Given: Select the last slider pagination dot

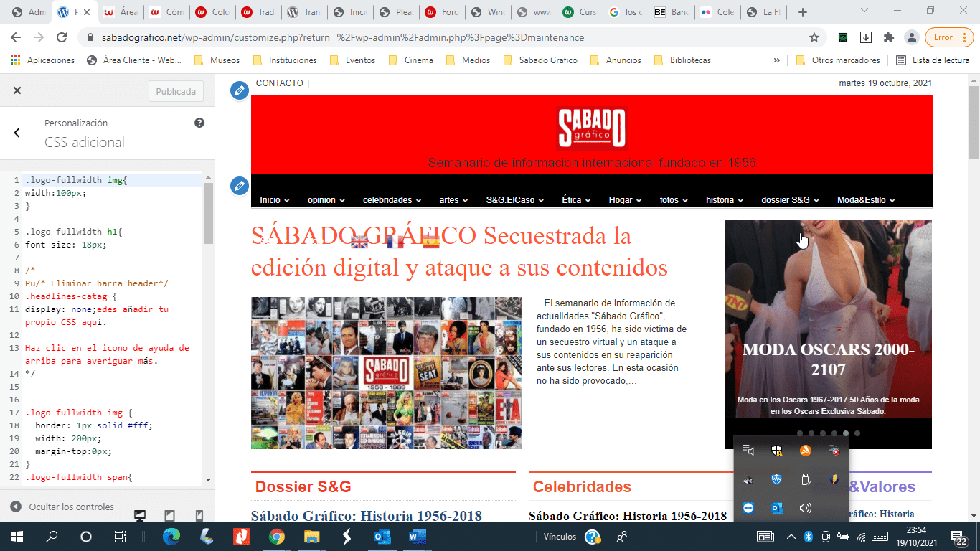Looking at the screenshot, I should pos(857,433).
